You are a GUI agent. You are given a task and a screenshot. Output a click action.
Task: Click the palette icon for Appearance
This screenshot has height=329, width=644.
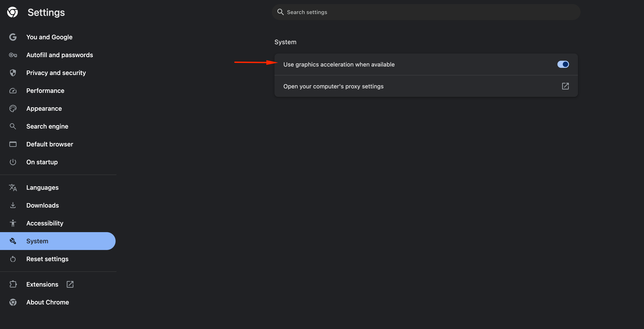[13, 108]
